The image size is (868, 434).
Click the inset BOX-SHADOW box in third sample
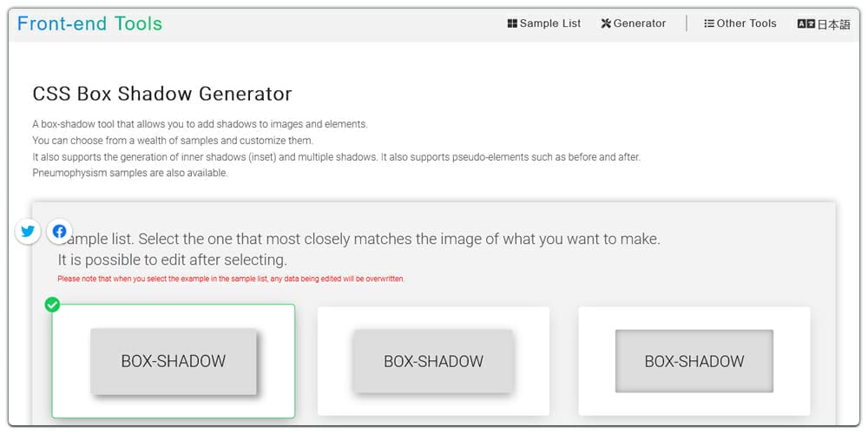click(694, 361)
